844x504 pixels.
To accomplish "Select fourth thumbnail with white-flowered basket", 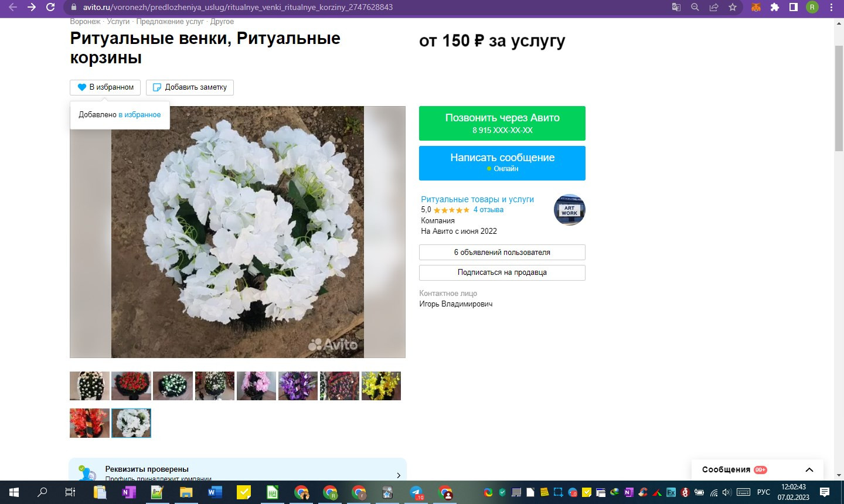I will pyautogui.click(x=215, y=386).
